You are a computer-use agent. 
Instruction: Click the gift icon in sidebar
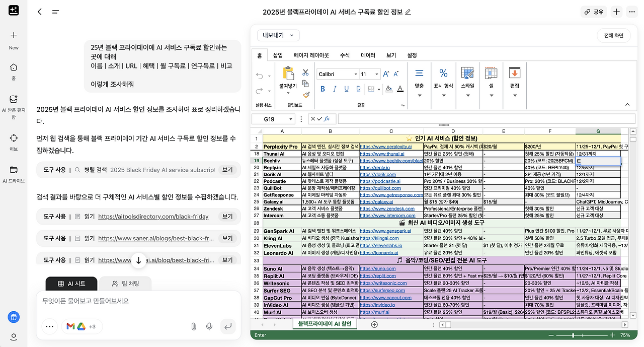(14, 317)
